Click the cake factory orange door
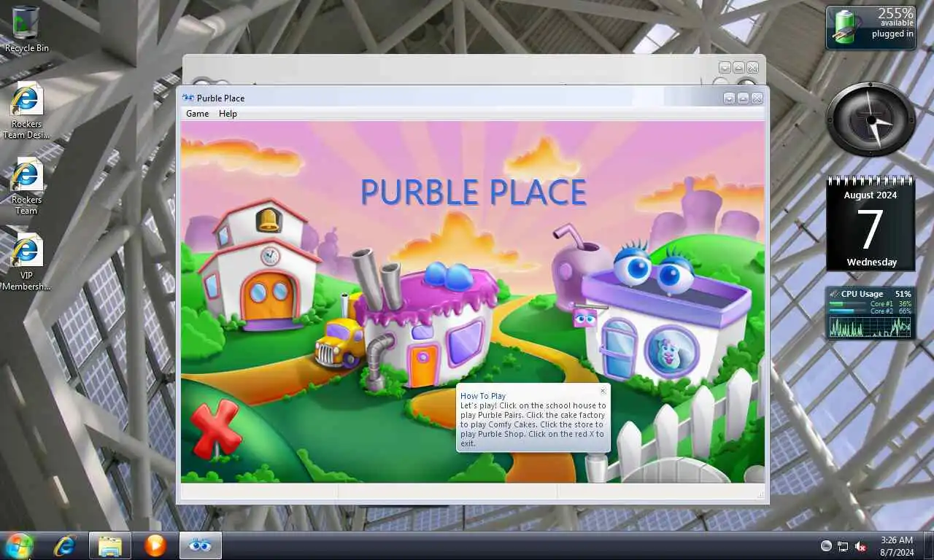The image size is (934, 560). pos(423,365)
